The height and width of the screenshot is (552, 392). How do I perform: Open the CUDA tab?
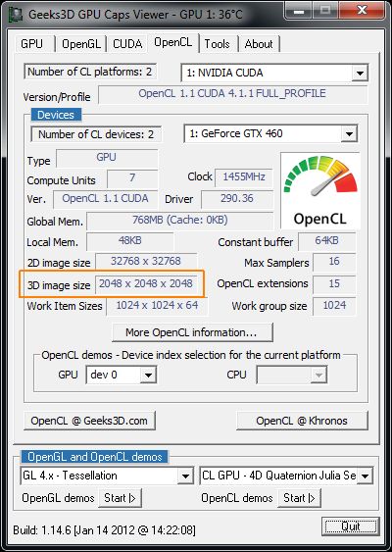coord(127,44)
